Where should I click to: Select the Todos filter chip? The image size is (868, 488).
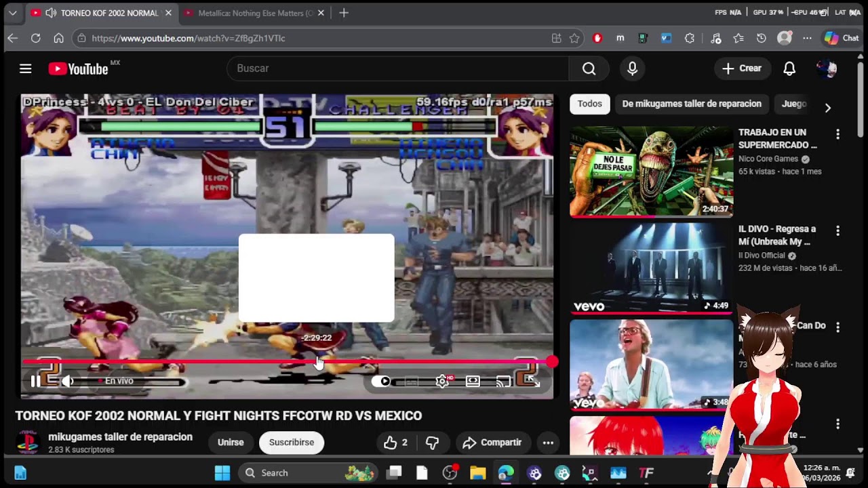[589, 104]
